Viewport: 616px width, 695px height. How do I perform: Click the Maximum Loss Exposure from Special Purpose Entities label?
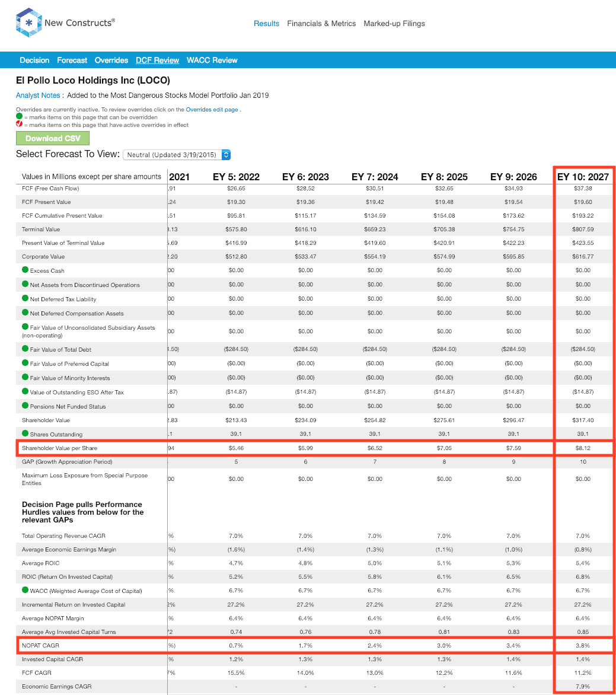point(85,479)
